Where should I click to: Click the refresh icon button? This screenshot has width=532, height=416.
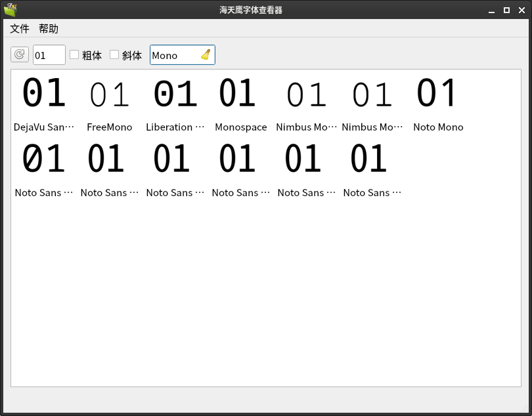(x=20, y=54)
